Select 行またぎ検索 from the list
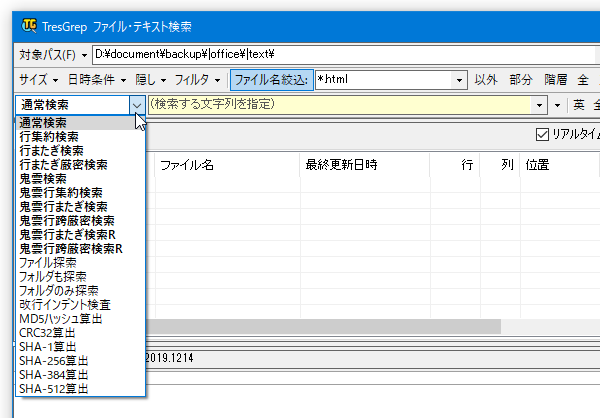This screenshot has height=418, width=600. [x=80, y=151]
